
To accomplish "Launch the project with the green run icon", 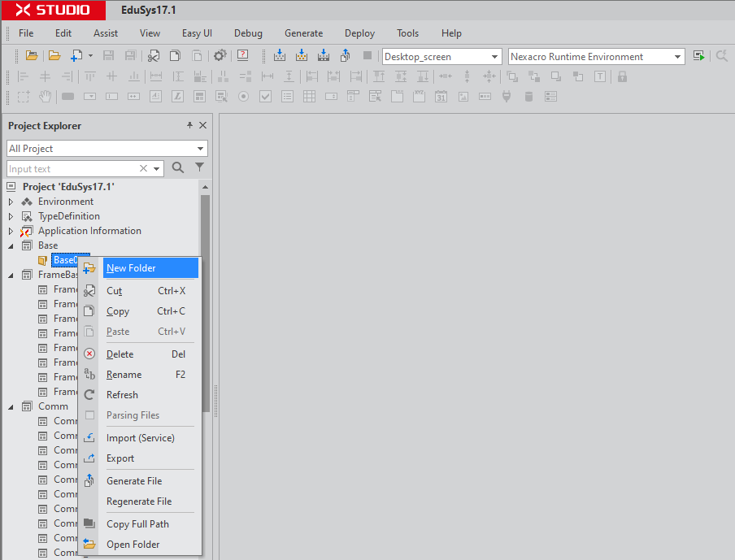I will click(x=698, y=56).
